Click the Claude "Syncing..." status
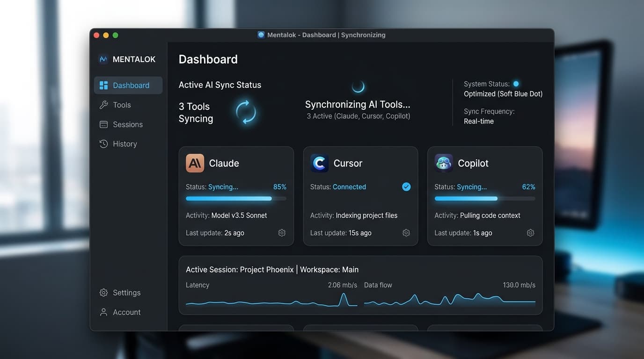This screenshot has width=644, height=359. click(x=223, y=187)
